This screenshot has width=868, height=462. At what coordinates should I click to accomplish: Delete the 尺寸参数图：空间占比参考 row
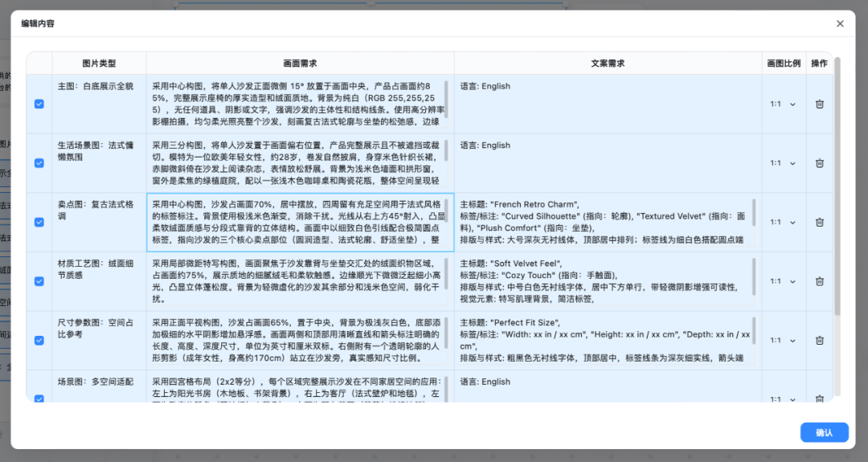(x=819, y=341)
